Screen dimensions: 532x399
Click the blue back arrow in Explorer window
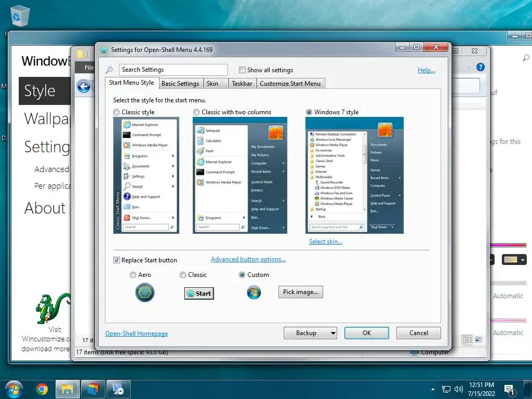click(84, 87)
